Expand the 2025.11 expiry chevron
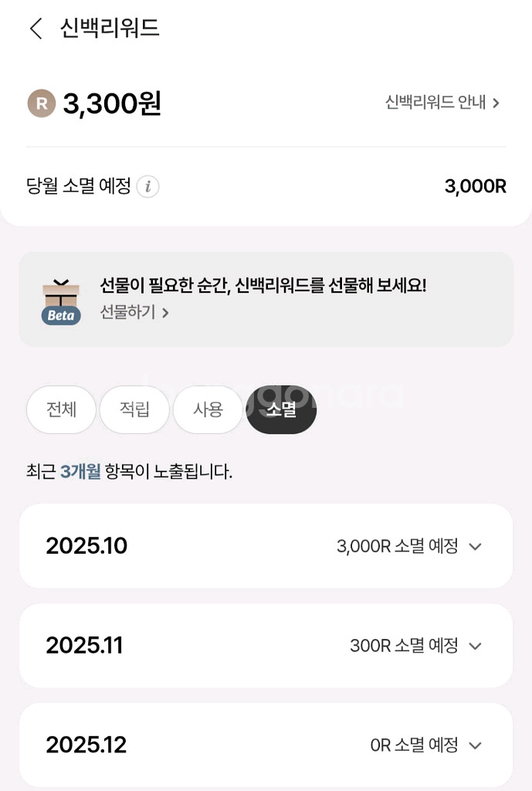 [476, 646]
